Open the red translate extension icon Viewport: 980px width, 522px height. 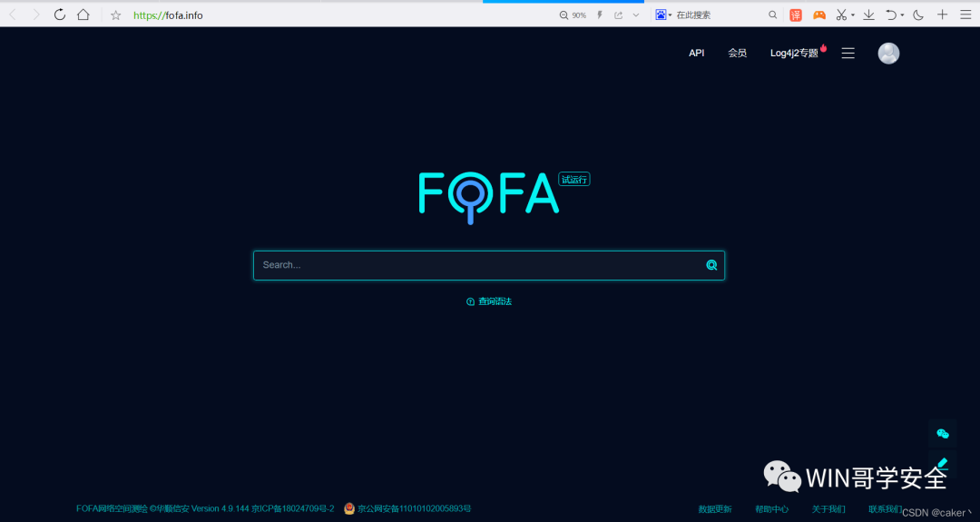pos(796,15)
